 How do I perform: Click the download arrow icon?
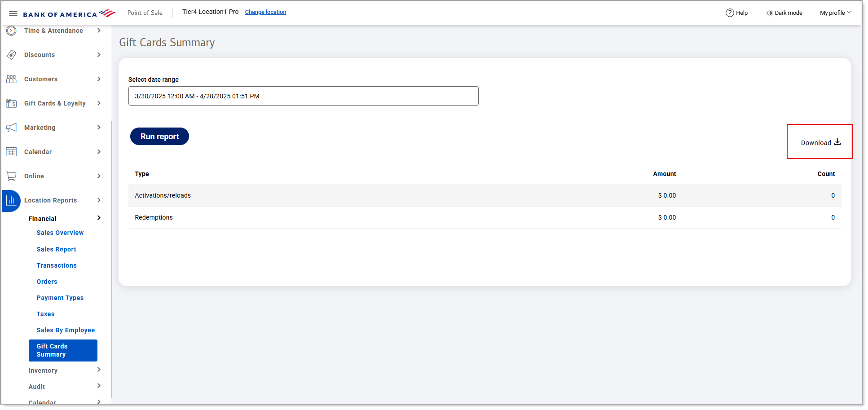(x=837, y=142)
